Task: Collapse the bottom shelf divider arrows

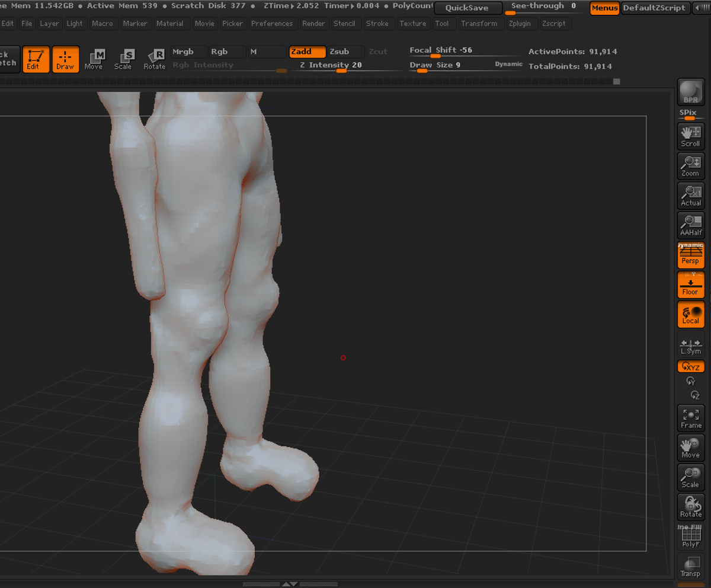Action: tap(290, 584)
